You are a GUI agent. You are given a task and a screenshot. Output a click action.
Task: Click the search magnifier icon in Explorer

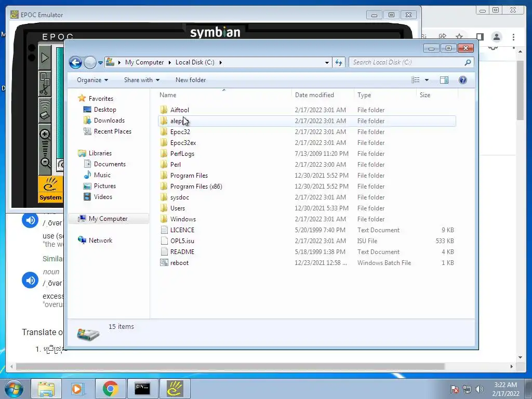(x=468, y=62)
